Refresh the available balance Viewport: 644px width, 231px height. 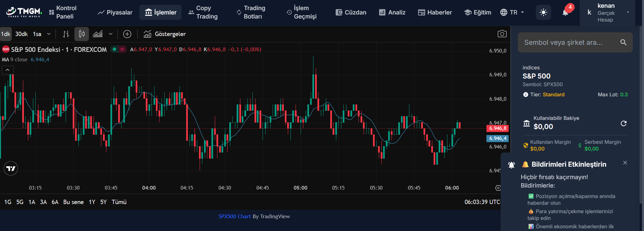(x=623, y=123)
